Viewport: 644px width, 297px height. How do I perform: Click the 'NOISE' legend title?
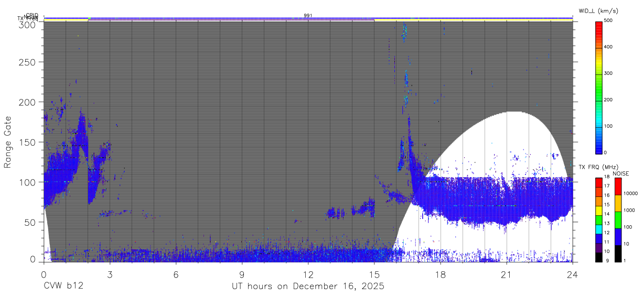pos(621,173)
